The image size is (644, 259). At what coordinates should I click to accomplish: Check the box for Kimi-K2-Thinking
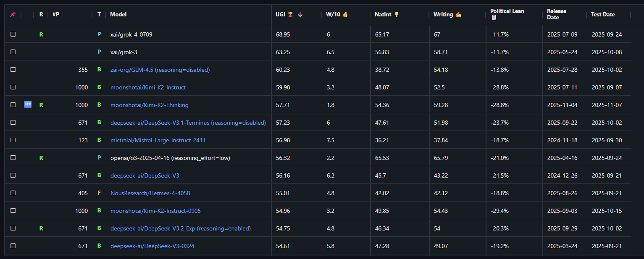click(x=13, y=105)
